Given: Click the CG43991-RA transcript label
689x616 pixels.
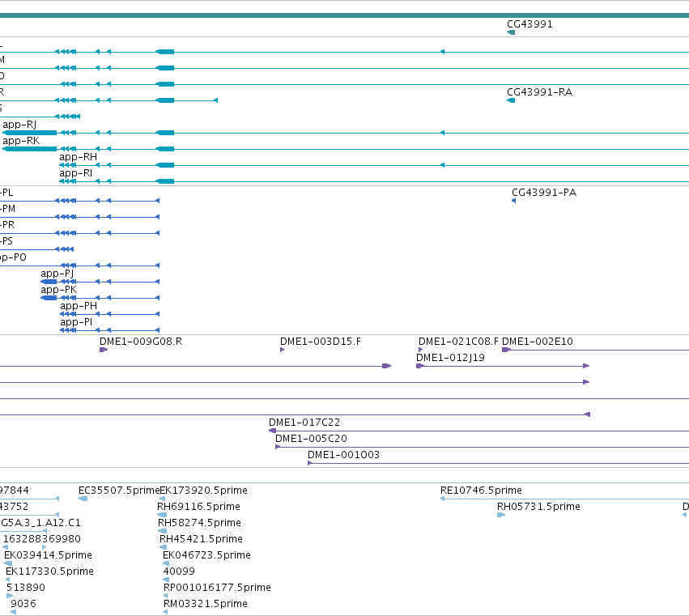Looking at the screenshot, I should (x=539, y=92).
